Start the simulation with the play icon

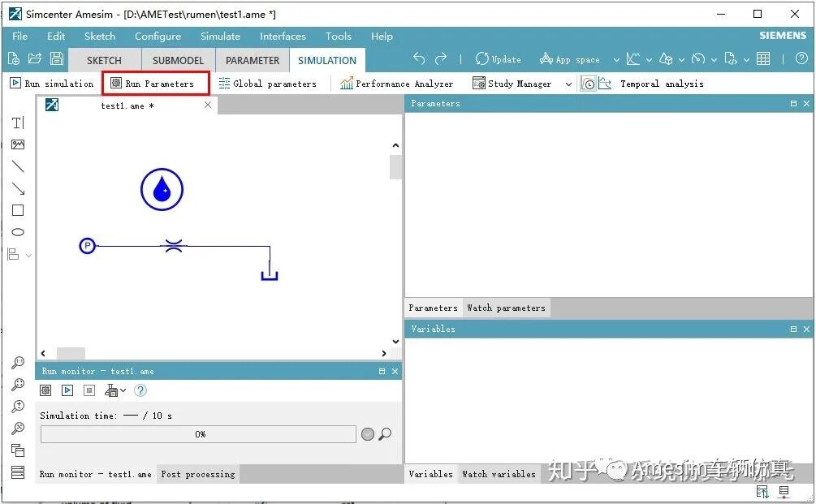67,390
